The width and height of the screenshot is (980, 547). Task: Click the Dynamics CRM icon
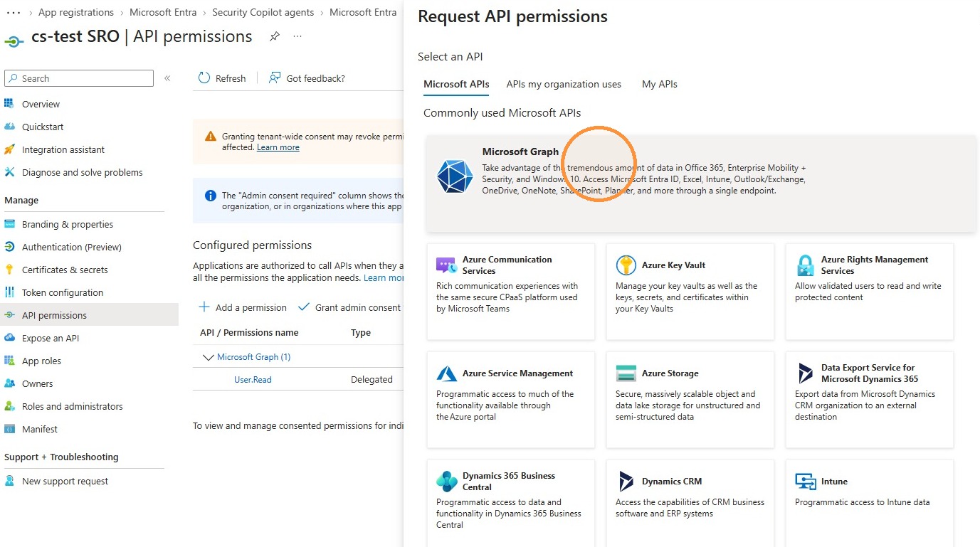(x=626, y=482)
